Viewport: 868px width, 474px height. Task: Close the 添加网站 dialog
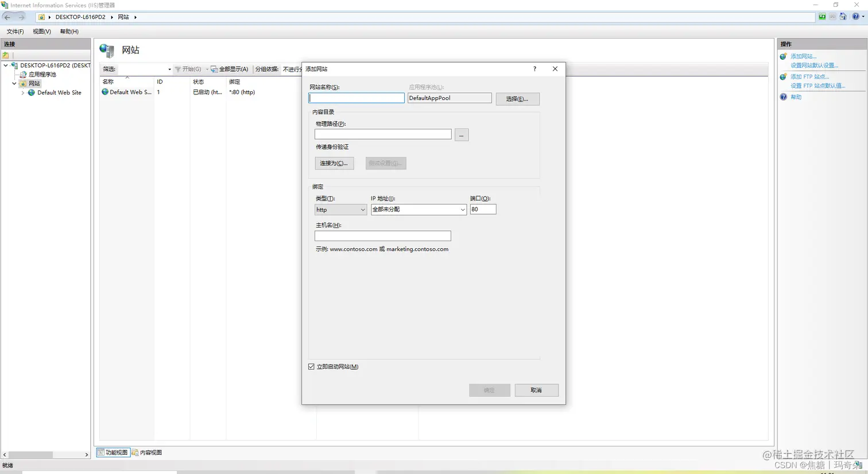click(555, 69)
